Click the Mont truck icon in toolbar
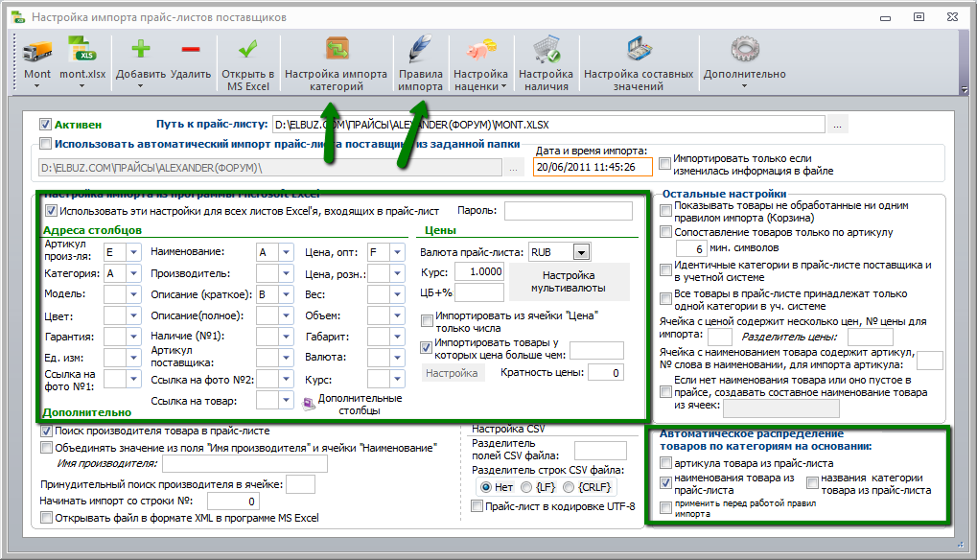 point(36,51)
